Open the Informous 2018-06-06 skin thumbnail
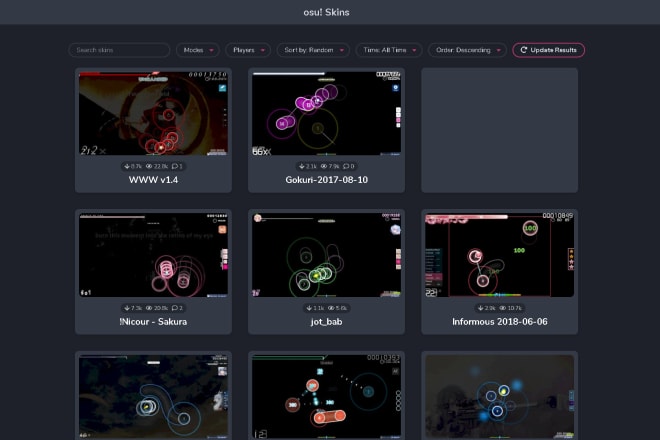 pos(500,255)
